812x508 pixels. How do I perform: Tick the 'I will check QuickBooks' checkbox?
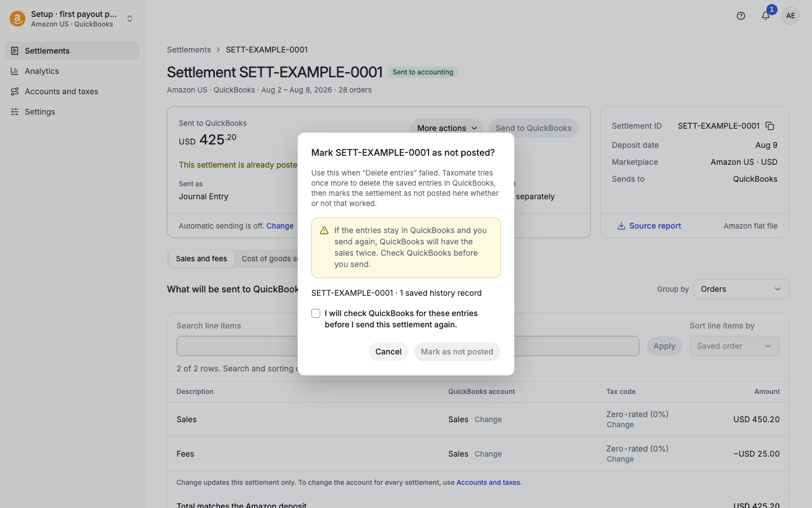[316, 313]
